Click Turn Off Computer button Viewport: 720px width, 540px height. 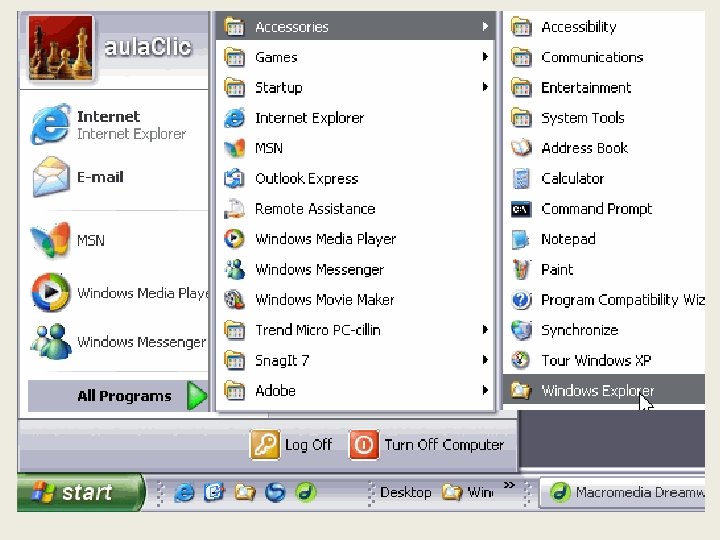pyautogui.click(x=427, y=444)
